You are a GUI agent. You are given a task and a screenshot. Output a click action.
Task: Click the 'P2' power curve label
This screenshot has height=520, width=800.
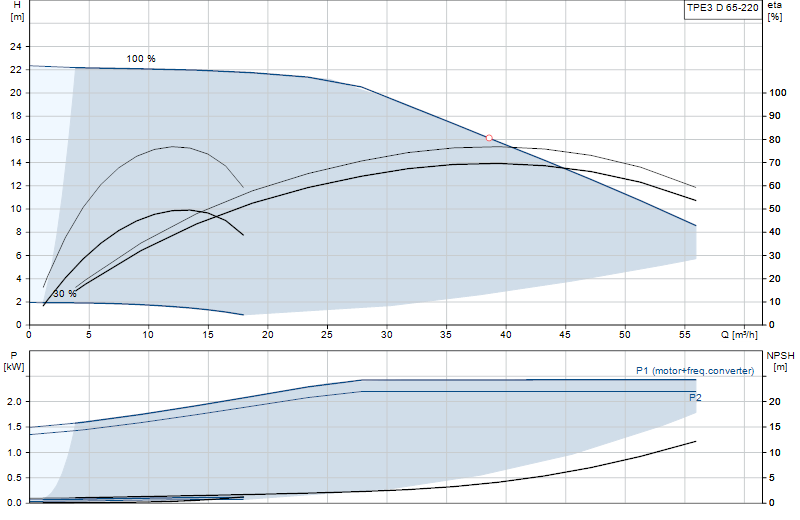tap(695, 398)
